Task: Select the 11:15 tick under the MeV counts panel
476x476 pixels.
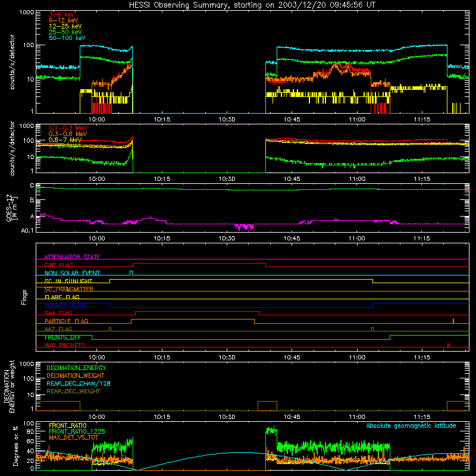Action: (x=422, y=179)
